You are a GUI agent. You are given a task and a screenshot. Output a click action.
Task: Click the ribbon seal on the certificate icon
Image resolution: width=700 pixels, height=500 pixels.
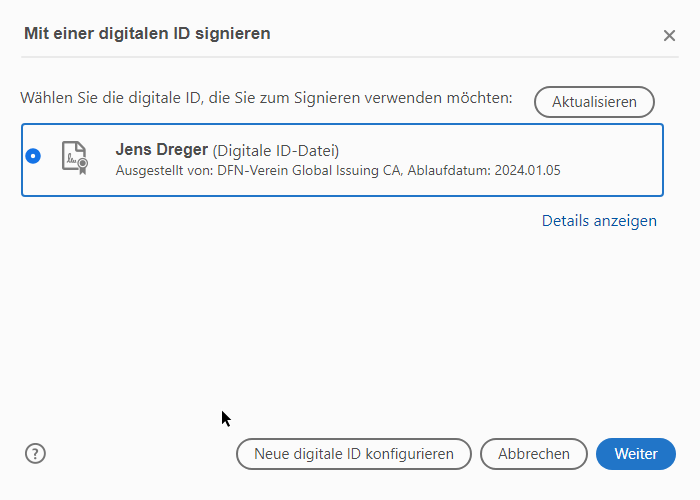[83, 167]
